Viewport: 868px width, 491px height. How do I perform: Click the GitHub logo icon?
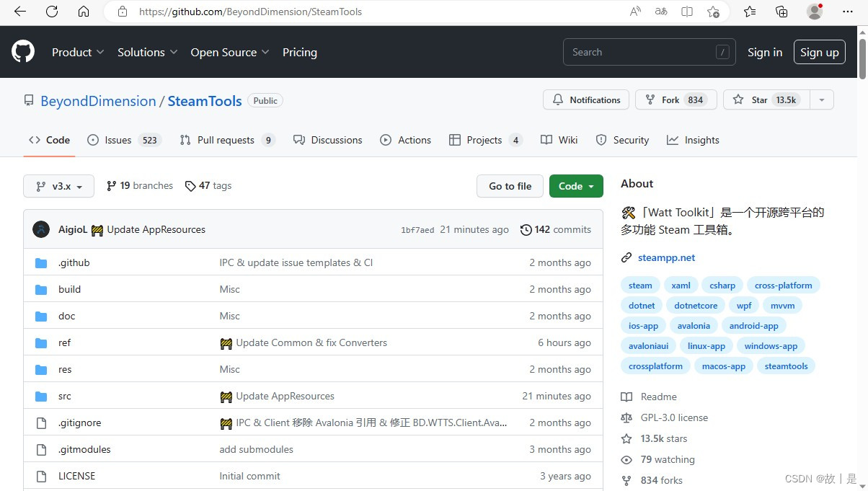click(23, 52)
